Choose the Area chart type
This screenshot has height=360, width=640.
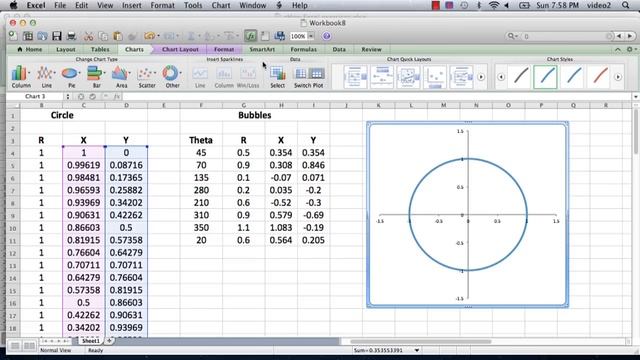pos(121,76)
